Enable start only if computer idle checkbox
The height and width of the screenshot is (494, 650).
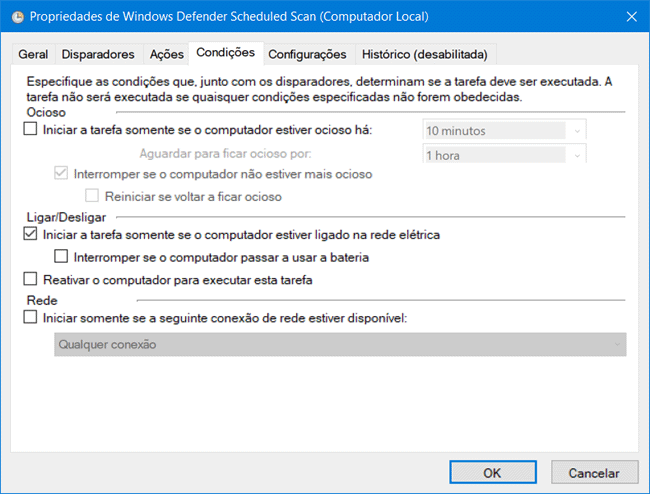pos(29,130)
